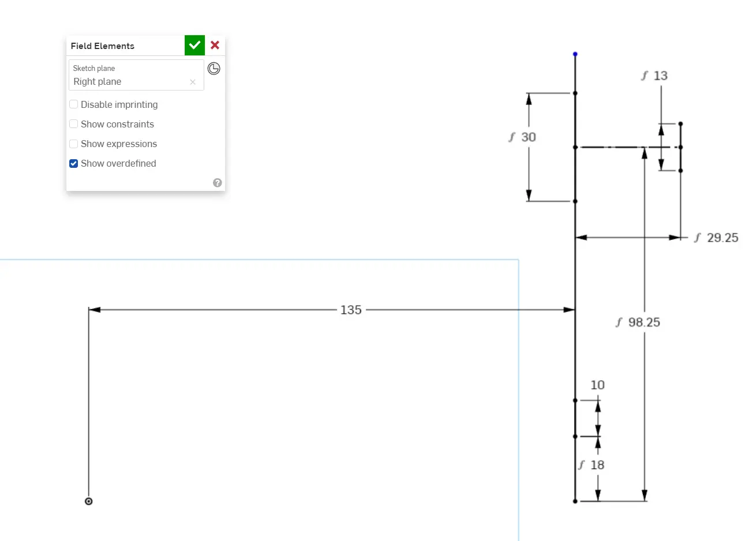Viewport: 756px width, 541px height.
Task: Click the Field Elements dialog title
Action: [x=103, y=46]
